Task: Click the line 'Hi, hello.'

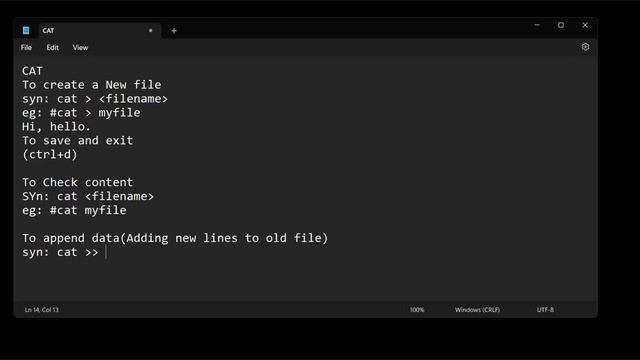Action: [56, 127]
